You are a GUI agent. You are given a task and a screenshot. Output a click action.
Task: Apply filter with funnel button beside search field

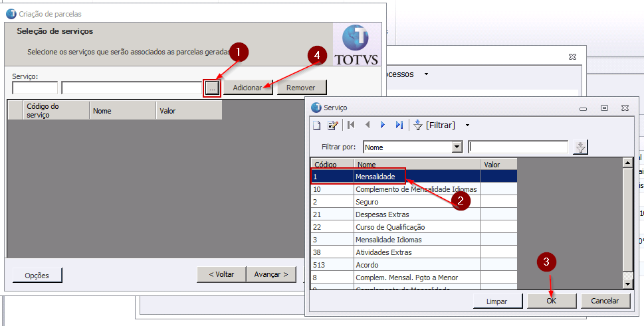point(581,147)
